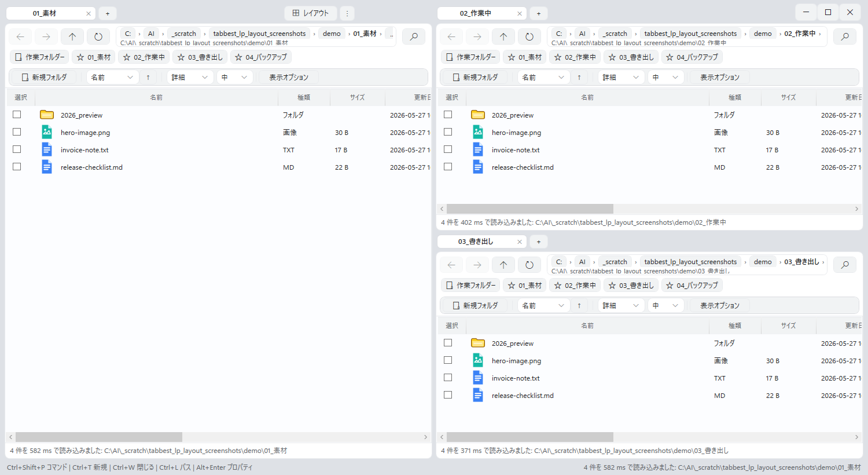Viewport: 868px width, 475px height.
Task: Toggle sort direction arrow in 02_作業中 pane
Action: click(579, 77)
